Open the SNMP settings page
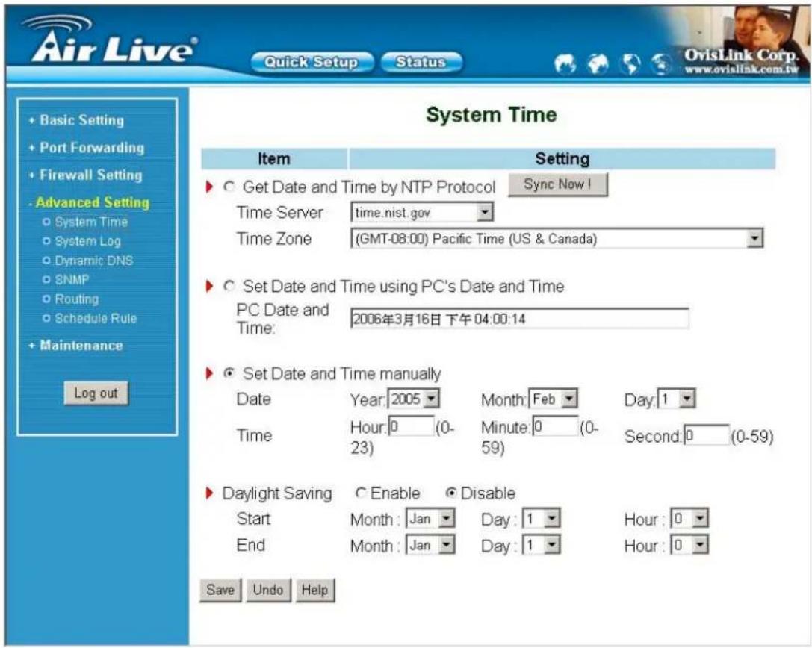The image size is (812, 648). 72,280
